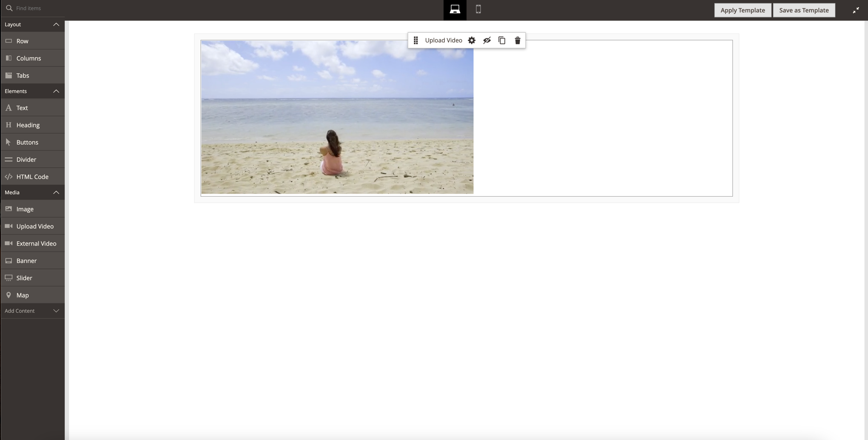The width and height of the screenshot is (868, 440).
Task: Select the Tabs layout item
Action: pos(23,76)
